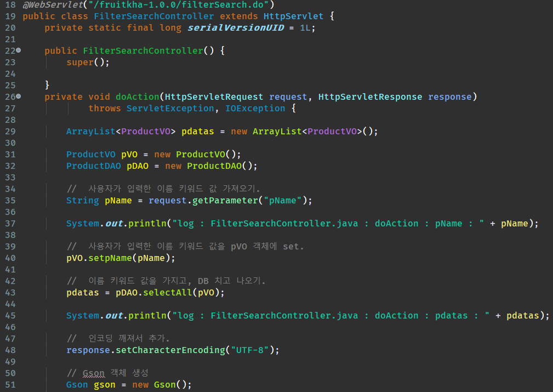Click the Korean comment on line 34

[163, 189]
